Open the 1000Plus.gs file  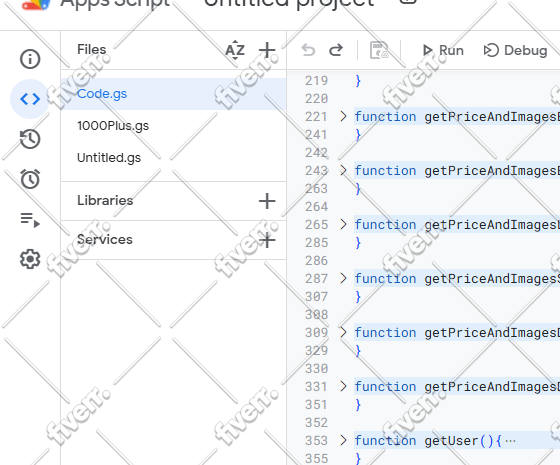(174, 126)
